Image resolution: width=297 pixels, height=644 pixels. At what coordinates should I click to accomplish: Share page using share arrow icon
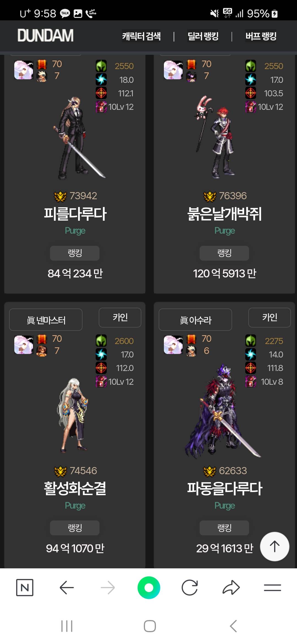[231, 588]
